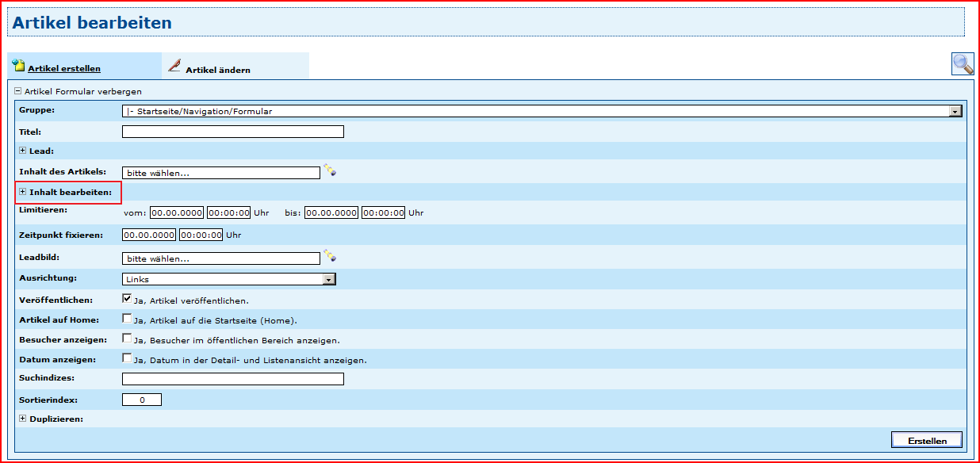Expand the Inhalt bearbeiten section
Viewport: 980px width, 463px height.
[23, 192]
